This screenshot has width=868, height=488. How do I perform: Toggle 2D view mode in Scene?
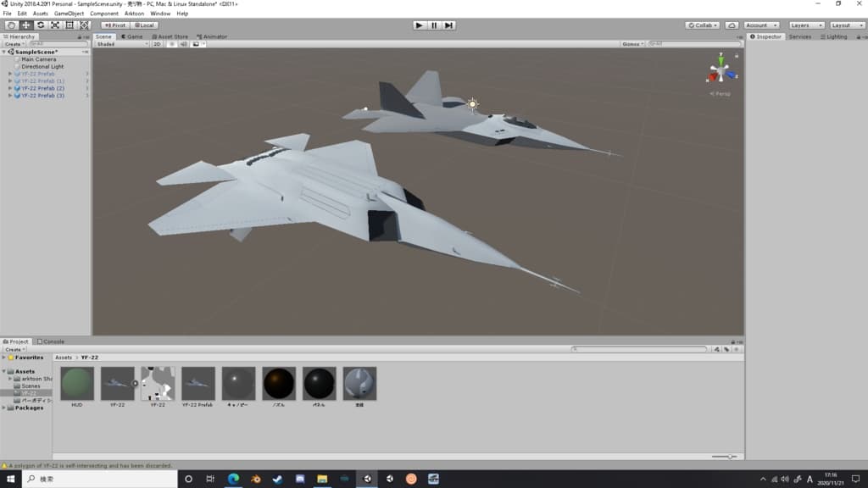click(x=157, y=44)
